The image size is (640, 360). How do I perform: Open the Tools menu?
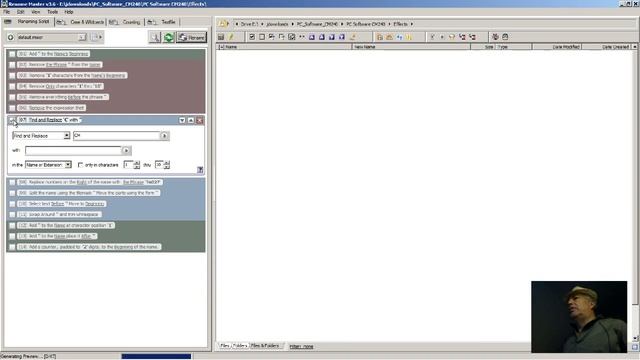coord(53,12)
